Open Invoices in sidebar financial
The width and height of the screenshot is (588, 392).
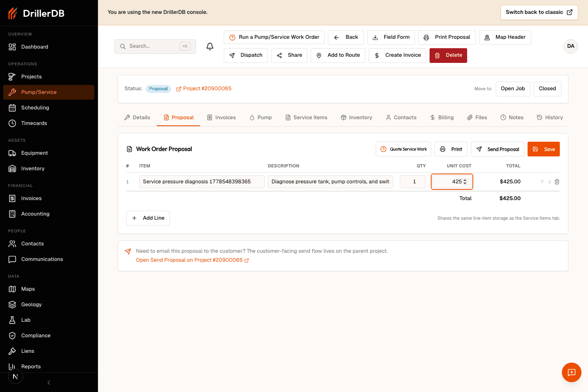[49, 198]
